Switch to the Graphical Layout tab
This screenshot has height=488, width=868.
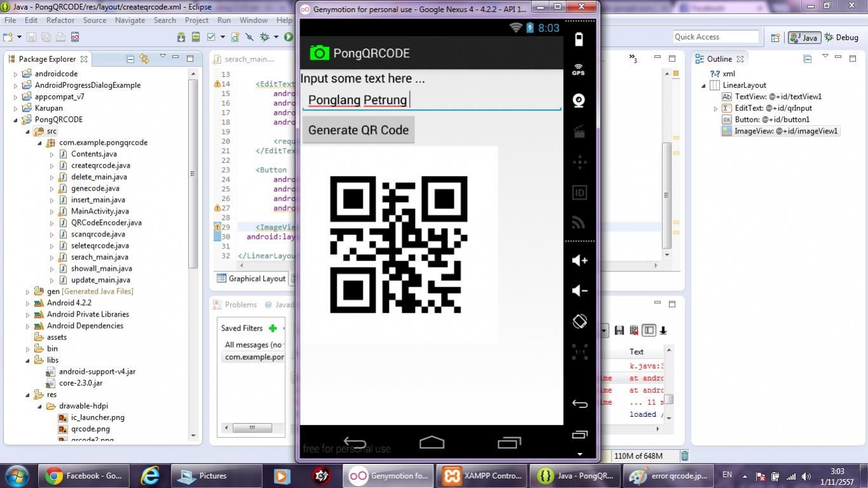251,278
